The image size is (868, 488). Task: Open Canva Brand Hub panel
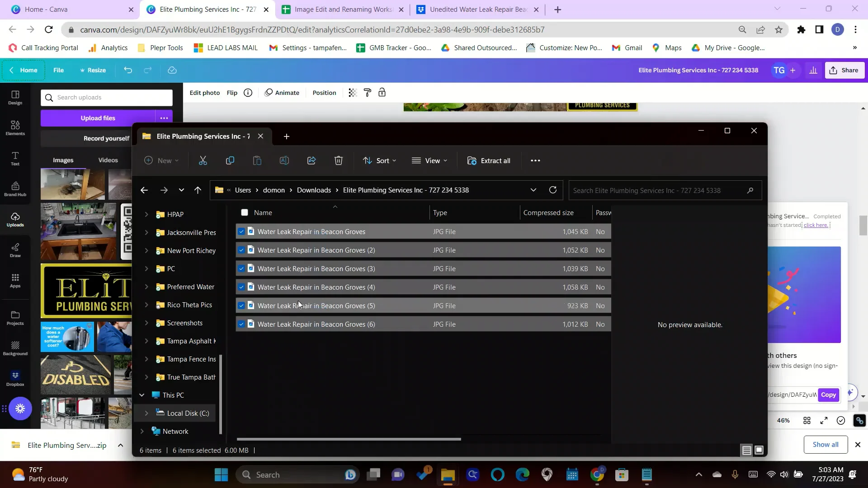tap(15, 189)
